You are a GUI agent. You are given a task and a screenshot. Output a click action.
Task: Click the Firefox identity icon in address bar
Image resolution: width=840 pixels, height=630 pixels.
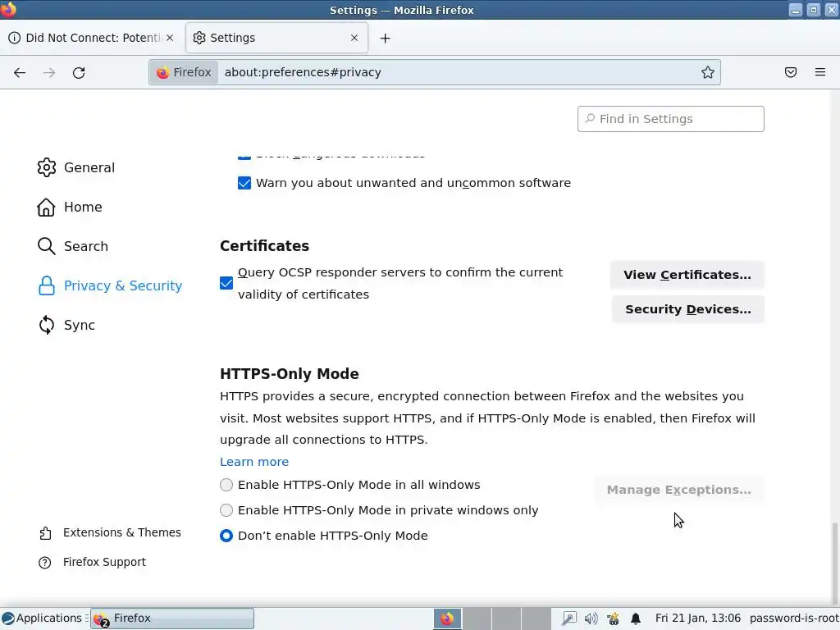184,72
